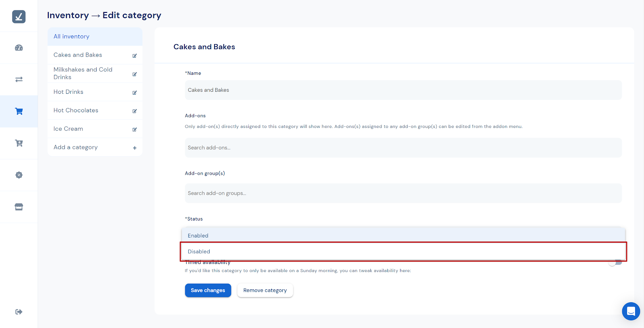Click the Save changes button
Image resolution: width=644 pixels, height=328 pixels.
pos(208,290)
